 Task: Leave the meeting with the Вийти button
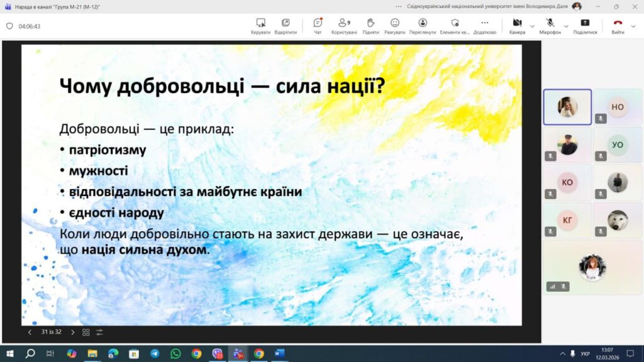618,25
